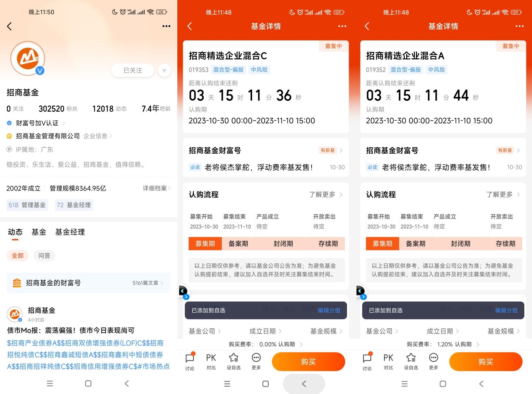This screenshot has height=394, width=532.
Task: Select 备案期 stage in 混合A page
Action: click(416, 244)
